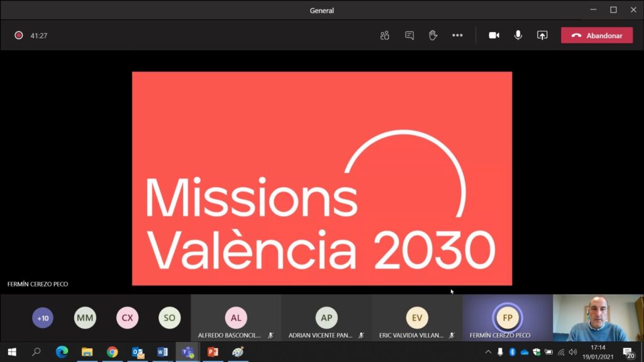
Task: Click the red recording indicator
Action: (x=18, y=35)
